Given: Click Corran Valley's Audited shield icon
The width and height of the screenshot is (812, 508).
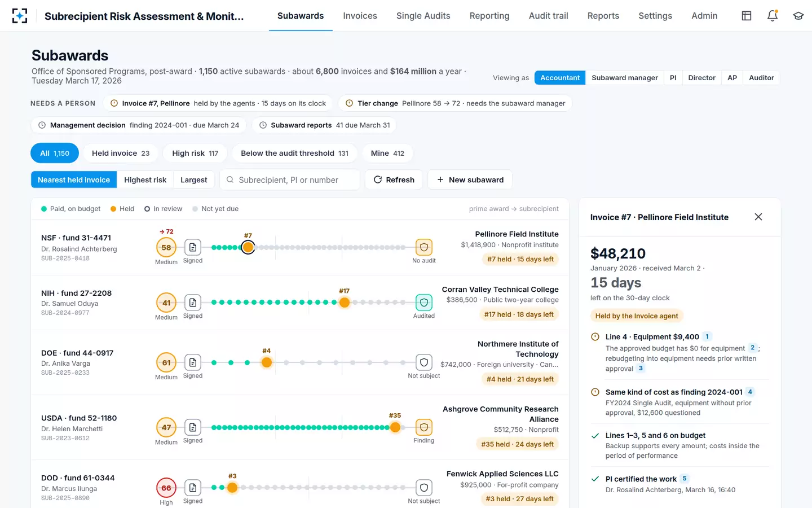Looking at the screenshot, I should tap(424, 303).
